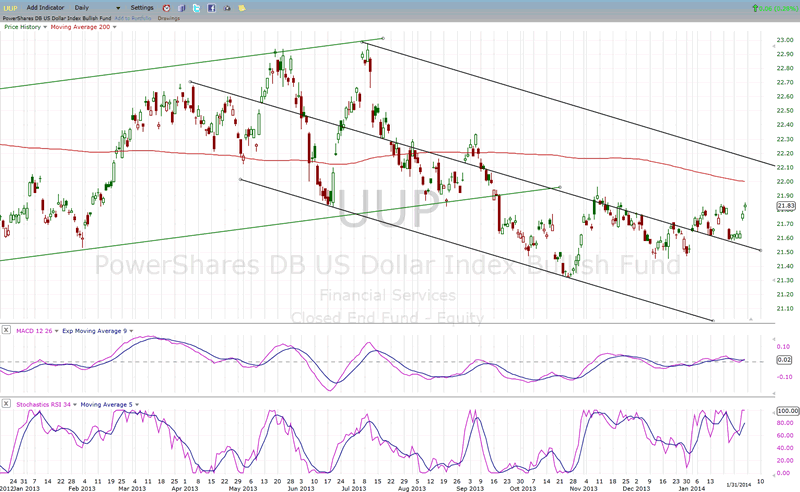Open the yellow sticky note icon

[242, 8]
